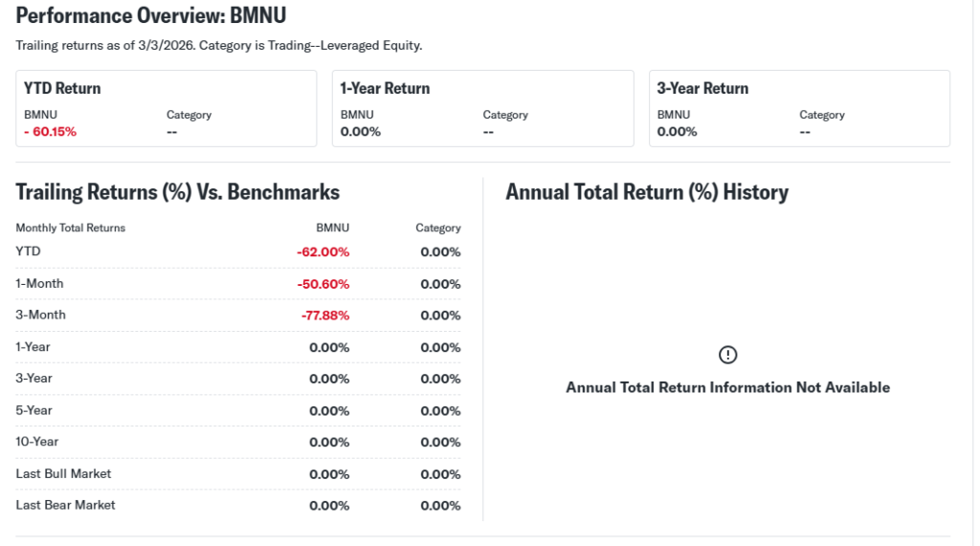
Task: Click the trailing returns as-of date line
Action: click(219, 45)
